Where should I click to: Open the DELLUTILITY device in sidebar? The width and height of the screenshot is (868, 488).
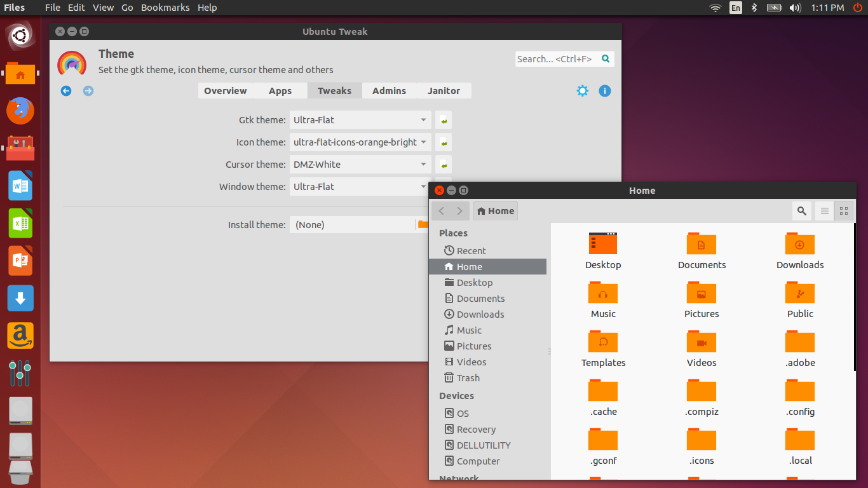coord(487,445)
